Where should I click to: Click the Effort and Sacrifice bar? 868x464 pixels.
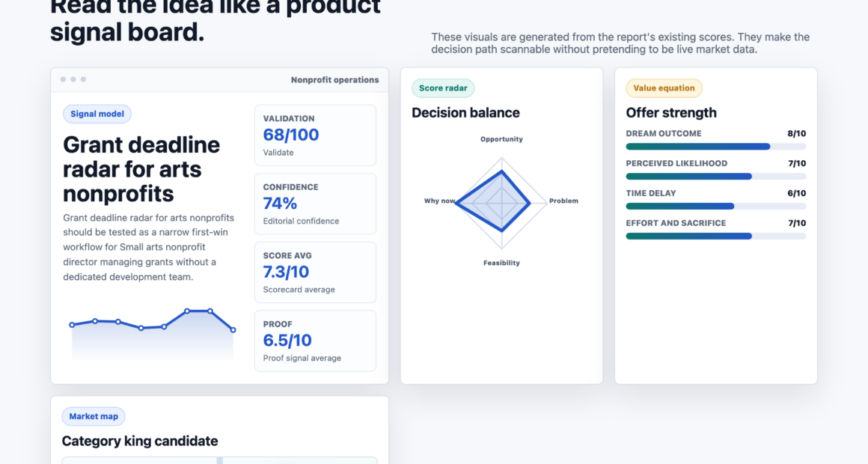click(716, 236)
